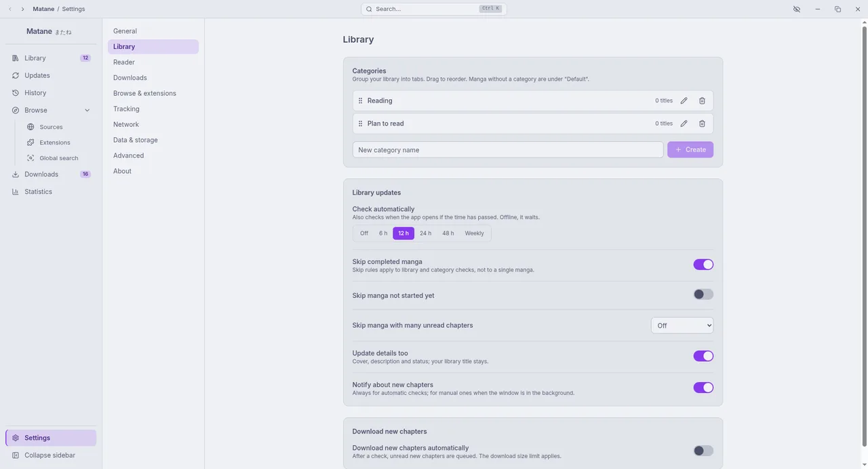Enable Skip manga not started yet

703,295
